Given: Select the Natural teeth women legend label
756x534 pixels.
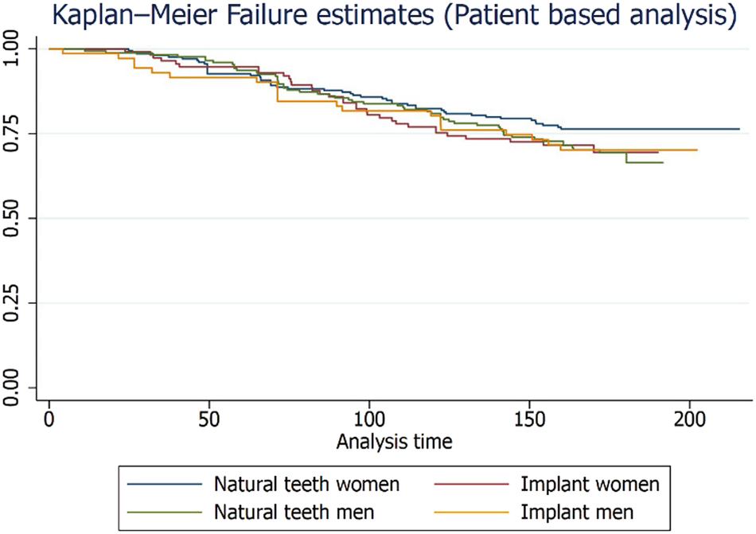Looking at the screenshot, I should pos(306,482).
